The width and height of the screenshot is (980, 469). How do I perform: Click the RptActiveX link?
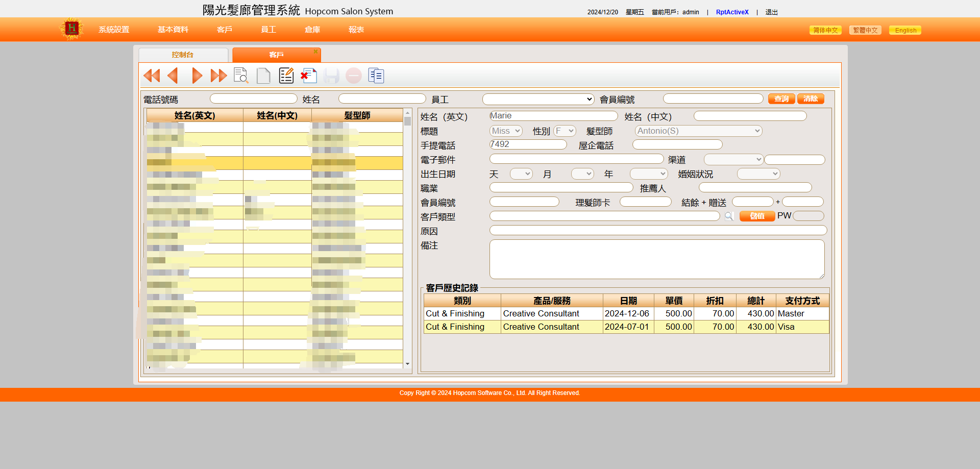click(732, 12)
